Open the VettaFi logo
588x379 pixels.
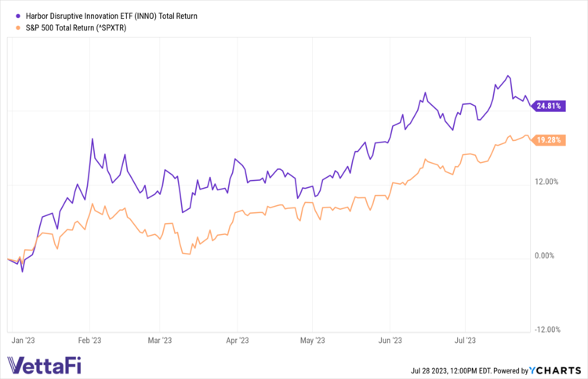coord(44,365)
